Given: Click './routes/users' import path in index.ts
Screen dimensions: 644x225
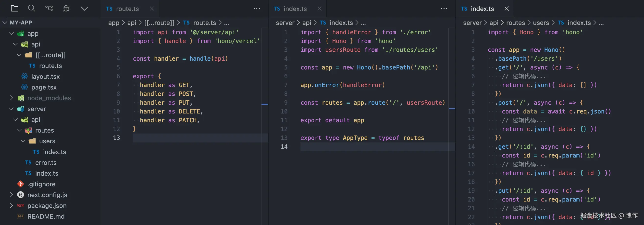Looking at the screenshot, I should click(410, 50).
